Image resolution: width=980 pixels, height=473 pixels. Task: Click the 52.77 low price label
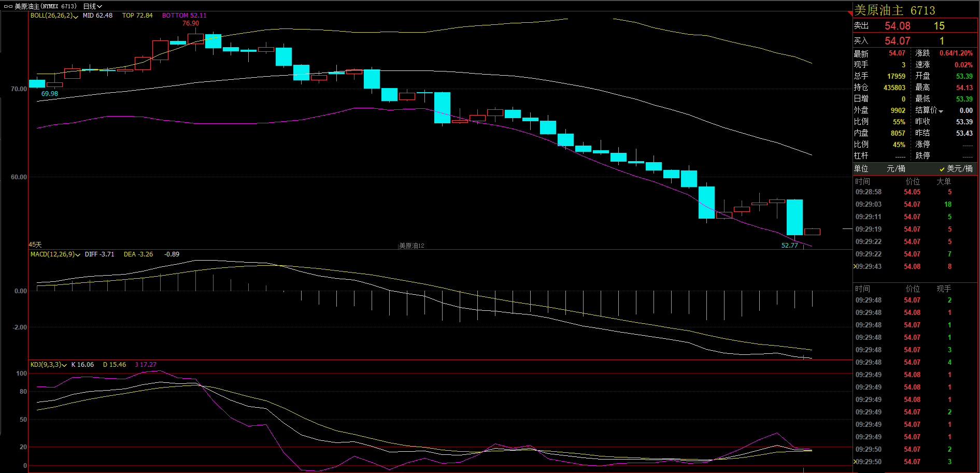tap(789, 246)
